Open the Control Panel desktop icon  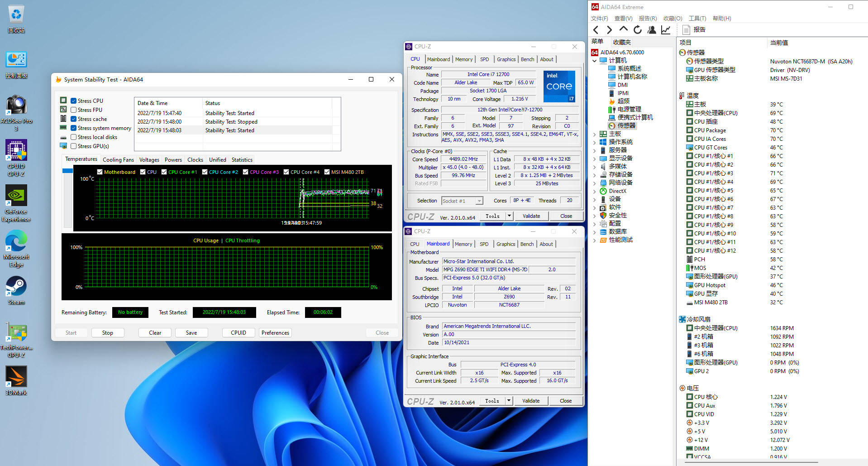click(x=16, y=64)
